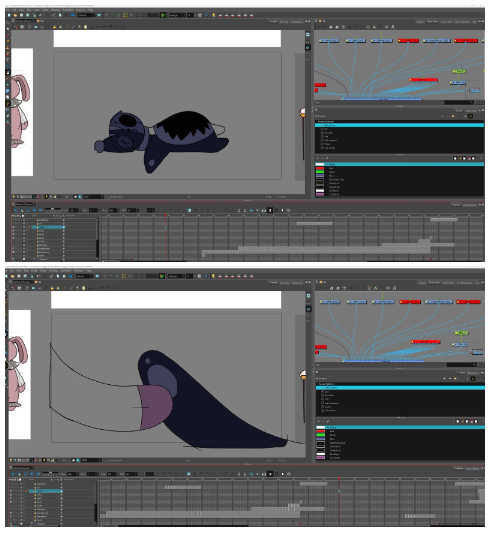This screenshot has height=540, width=495.
Task: Click the yellow padlock icon in camera toolbar
Action: pos(54,27)
